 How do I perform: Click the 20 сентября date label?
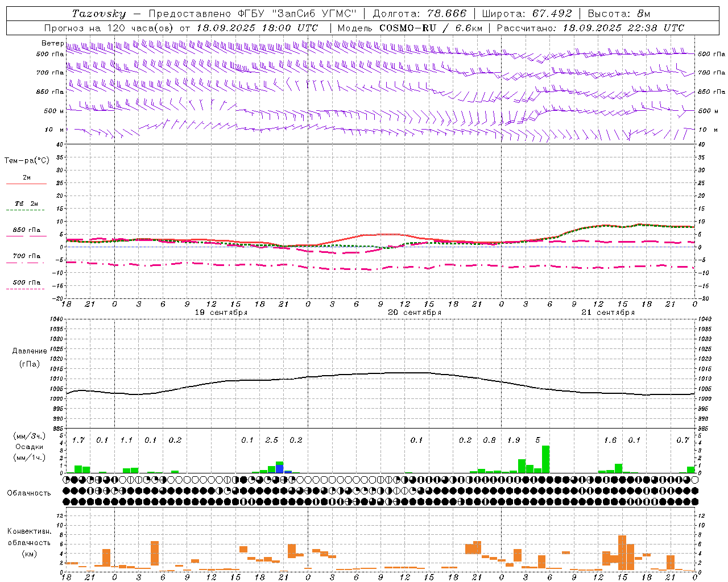[414, 312]
